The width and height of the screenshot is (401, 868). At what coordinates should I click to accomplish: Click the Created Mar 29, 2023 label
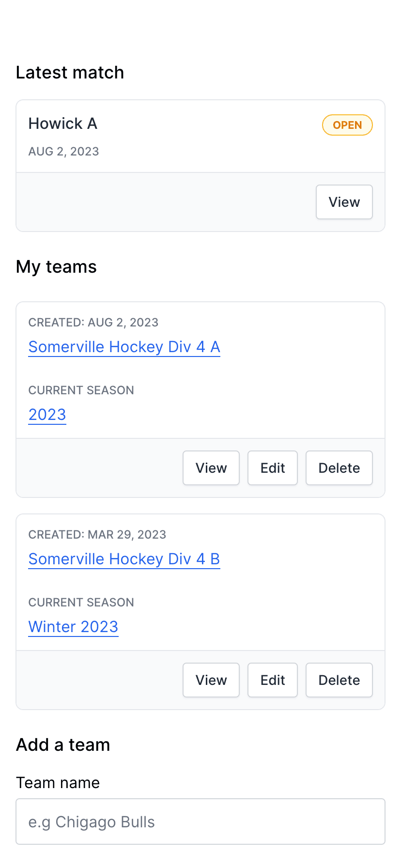coord(97,535)
